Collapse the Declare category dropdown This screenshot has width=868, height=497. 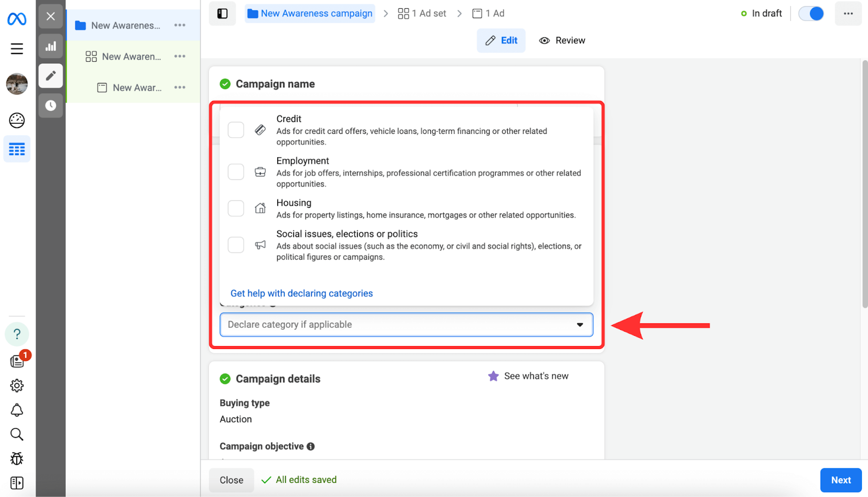[x=579, y=325]
